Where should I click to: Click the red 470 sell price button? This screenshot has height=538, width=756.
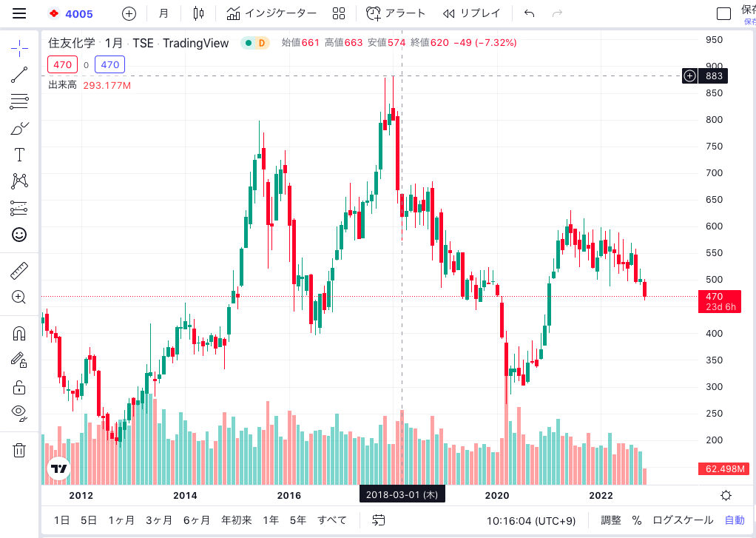(x=63, y=64)
